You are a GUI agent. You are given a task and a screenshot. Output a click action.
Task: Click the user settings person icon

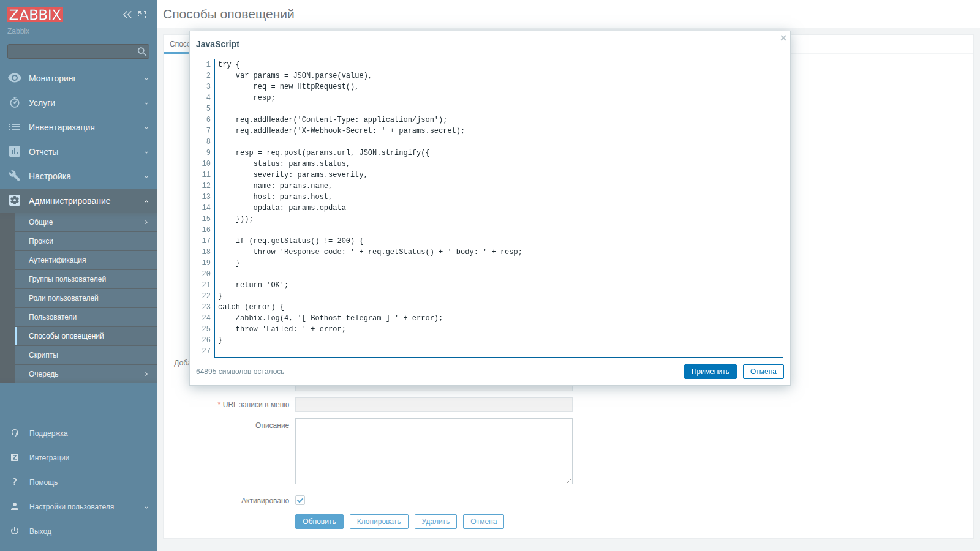pyautogui.click(x=15, y=506)
